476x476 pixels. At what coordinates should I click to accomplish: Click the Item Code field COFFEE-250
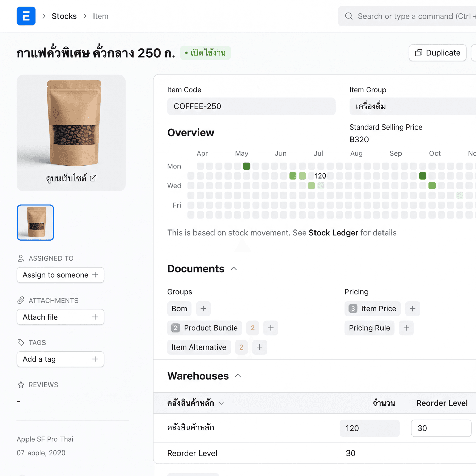(x=251, y=106)
